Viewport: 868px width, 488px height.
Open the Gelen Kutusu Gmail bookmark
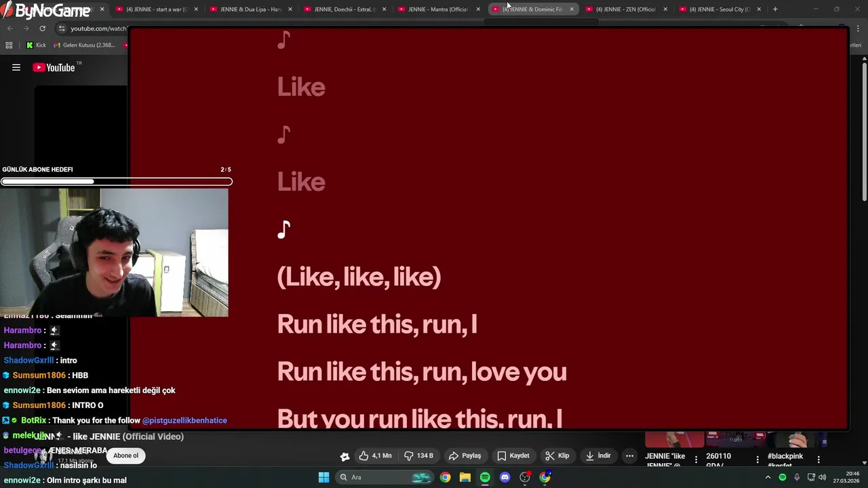[85, 45]
